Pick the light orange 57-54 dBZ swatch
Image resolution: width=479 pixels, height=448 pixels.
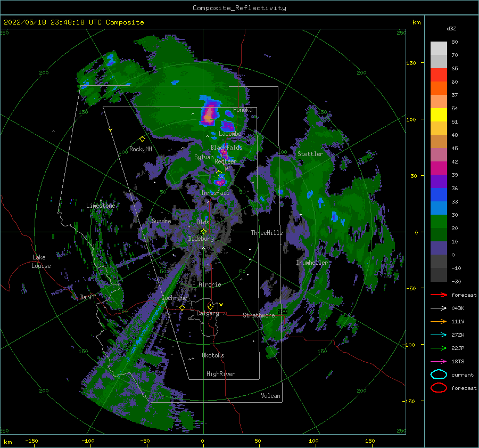(439, 102)
